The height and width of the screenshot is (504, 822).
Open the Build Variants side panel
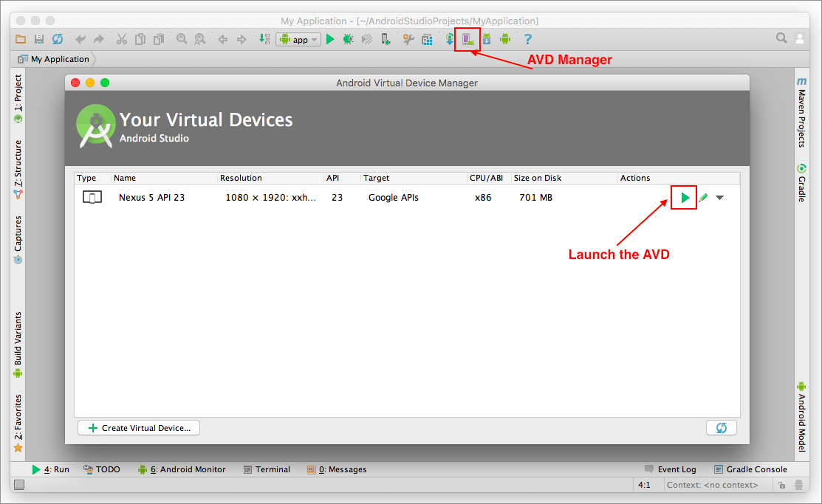click(x=18, y=344)
